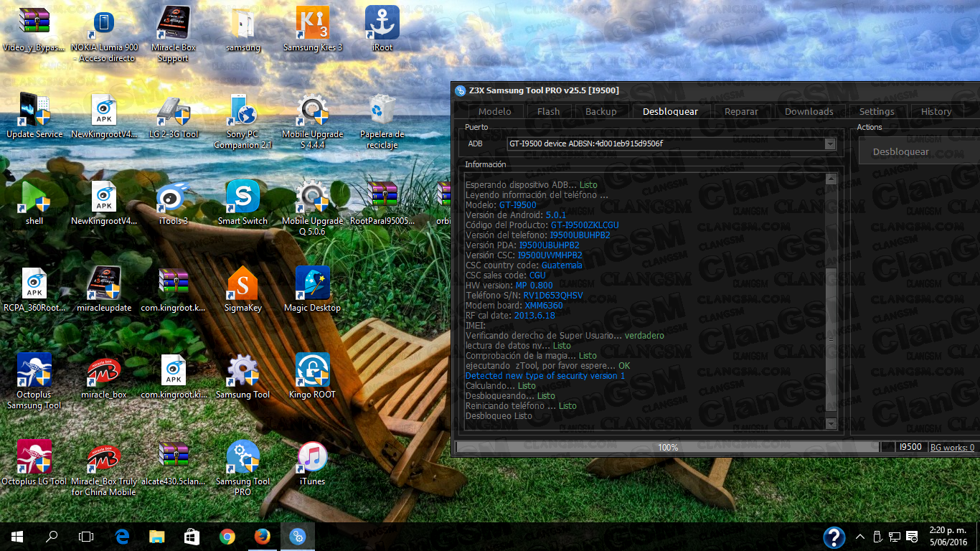
Task: Click the Información log scrollbar thumb
Action: [x=831, y=339]
